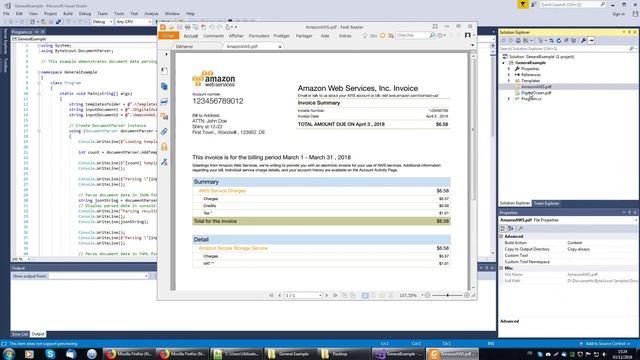
Task: Switch to the Error List tab
Action: (20, 334)
